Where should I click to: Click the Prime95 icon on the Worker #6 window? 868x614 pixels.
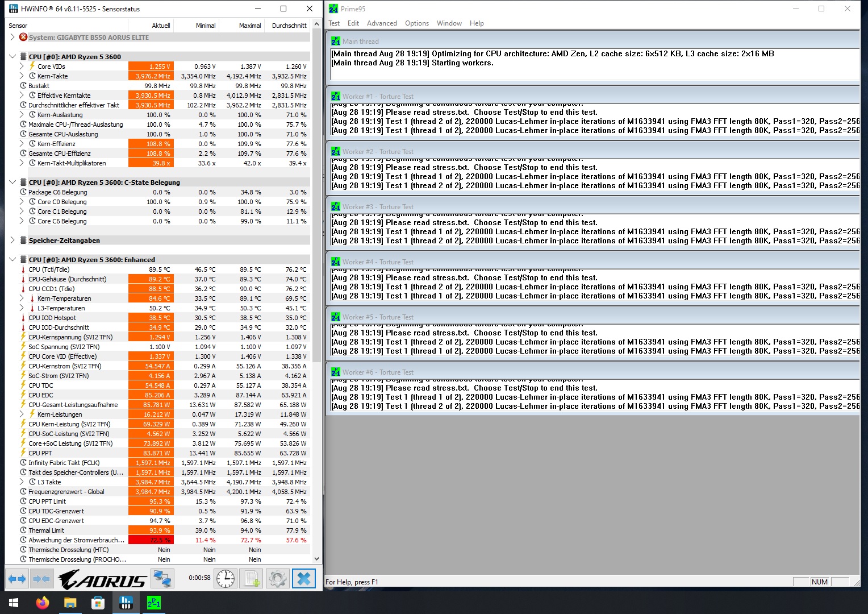(336, 372)
